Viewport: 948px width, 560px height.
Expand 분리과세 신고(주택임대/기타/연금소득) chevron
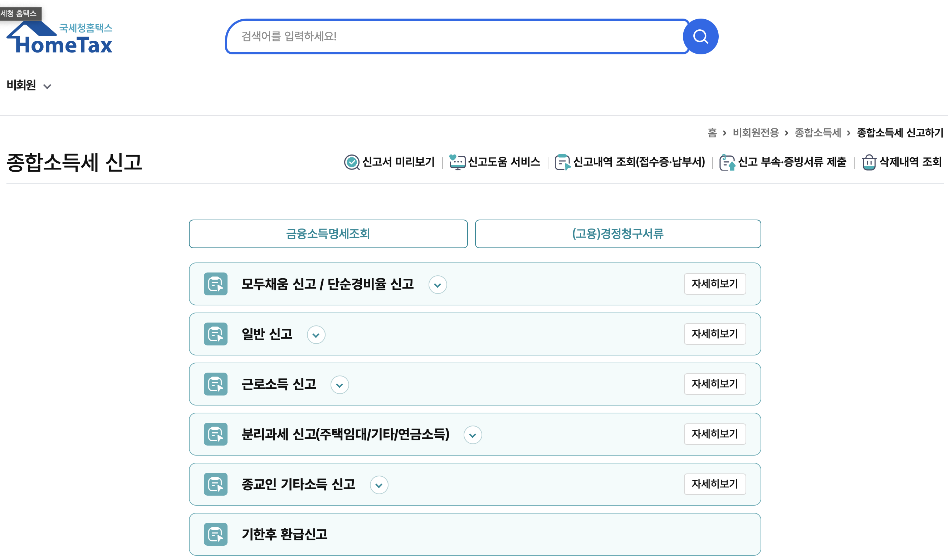[473, 435]
